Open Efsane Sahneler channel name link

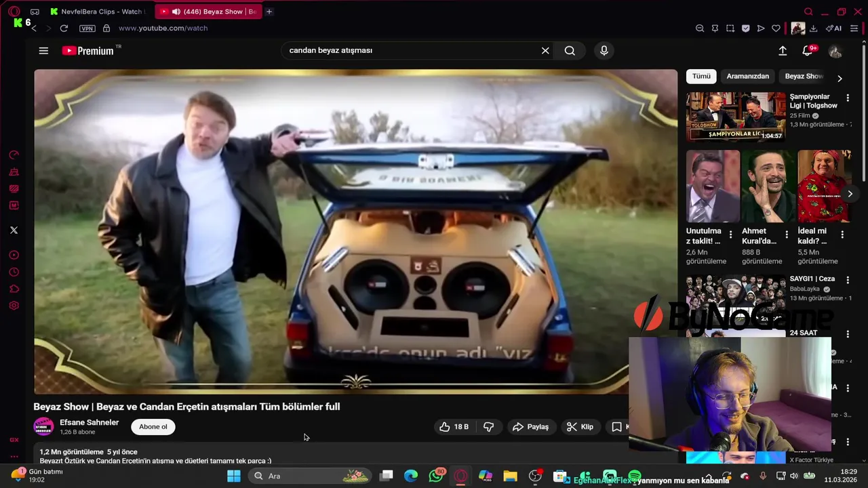pos(89,422)
